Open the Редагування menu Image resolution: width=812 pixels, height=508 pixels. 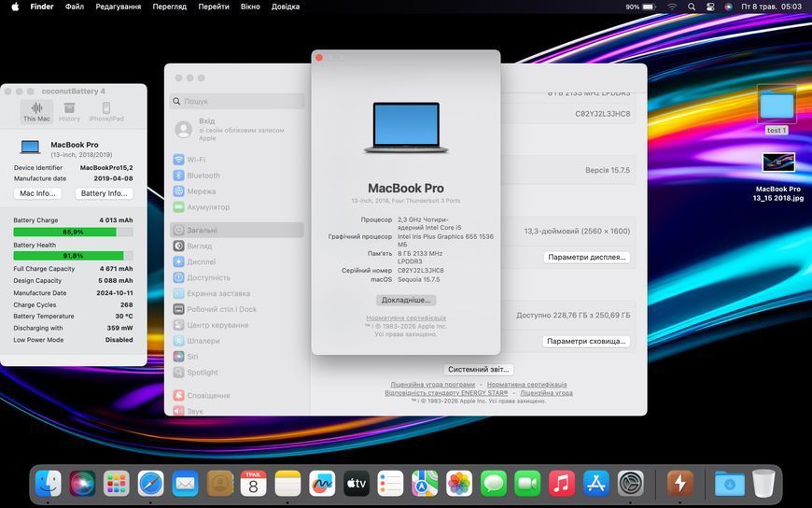tap(119, 7)
